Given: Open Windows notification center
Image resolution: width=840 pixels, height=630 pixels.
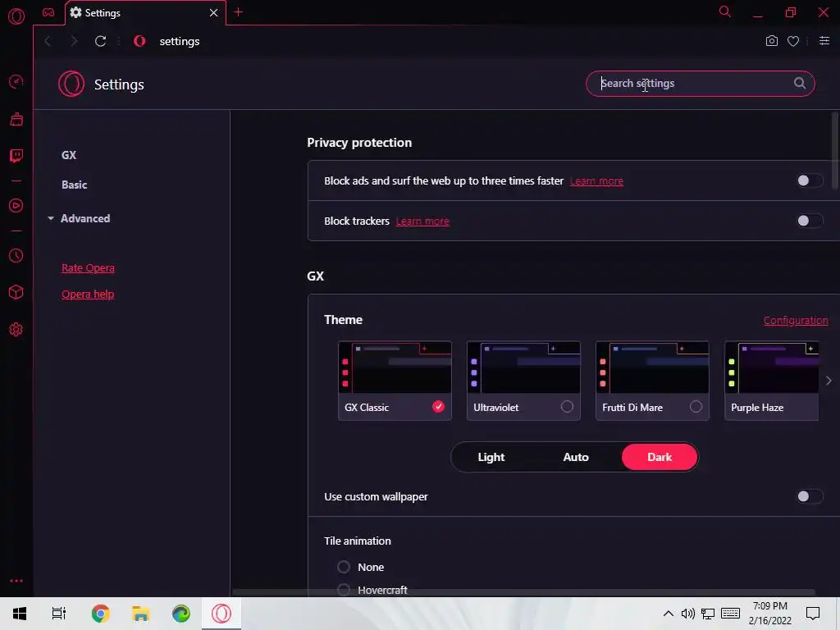Looking at the screenshot, I should coord(813,614).
